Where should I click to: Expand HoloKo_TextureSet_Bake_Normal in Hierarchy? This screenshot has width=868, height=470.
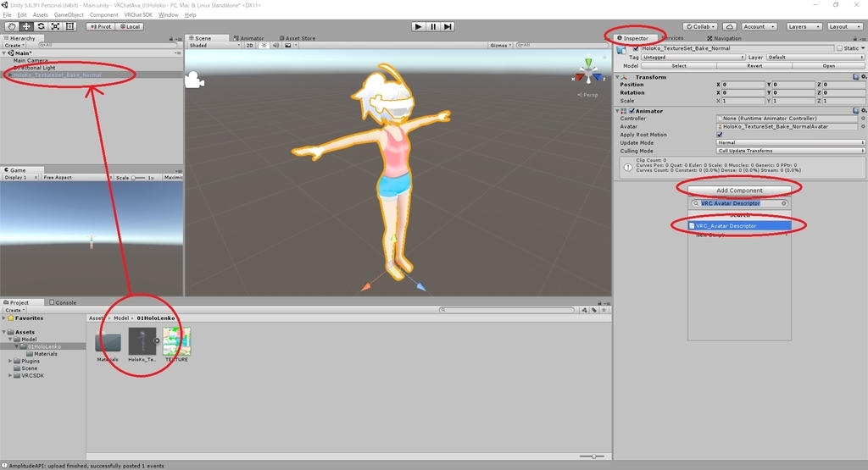(9, 75)
